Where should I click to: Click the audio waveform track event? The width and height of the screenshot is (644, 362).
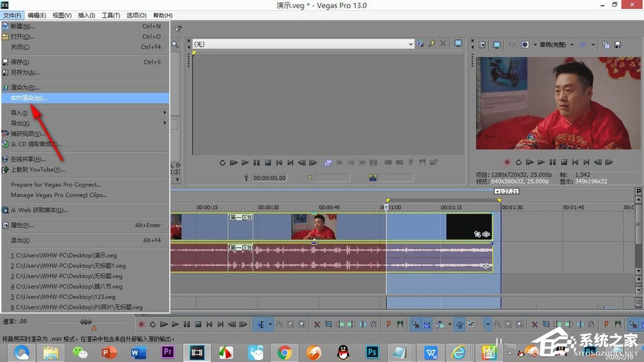pos(332,257)
